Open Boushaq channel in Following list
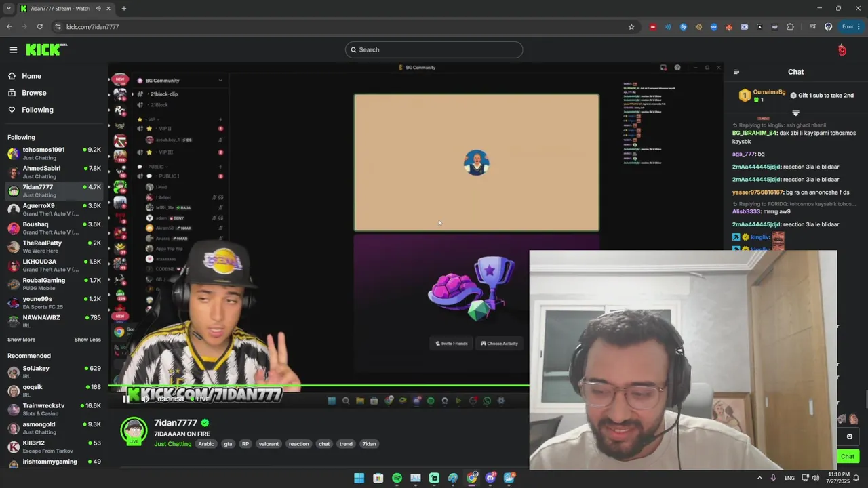This screenshot has width=868, height=488. pyautogui.click(x=54, y=228)
